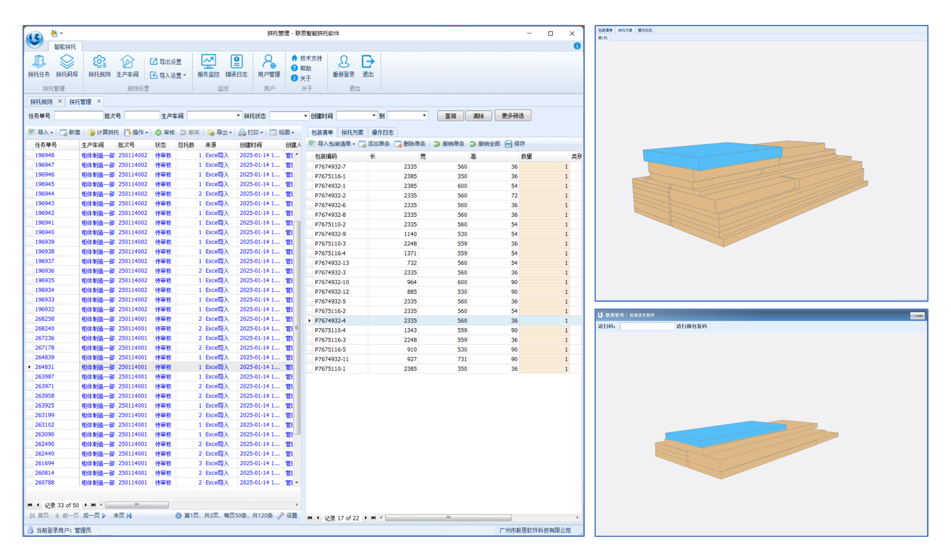
Task: Click the application logo orb at top-left
Action: (x=35, y=39)
